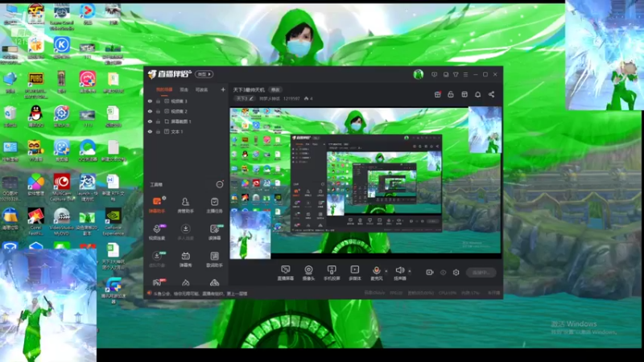The width and height of the screenshot is (644, 362).
Task: Click the announcement speaker icon
Action: pos(149,294)
